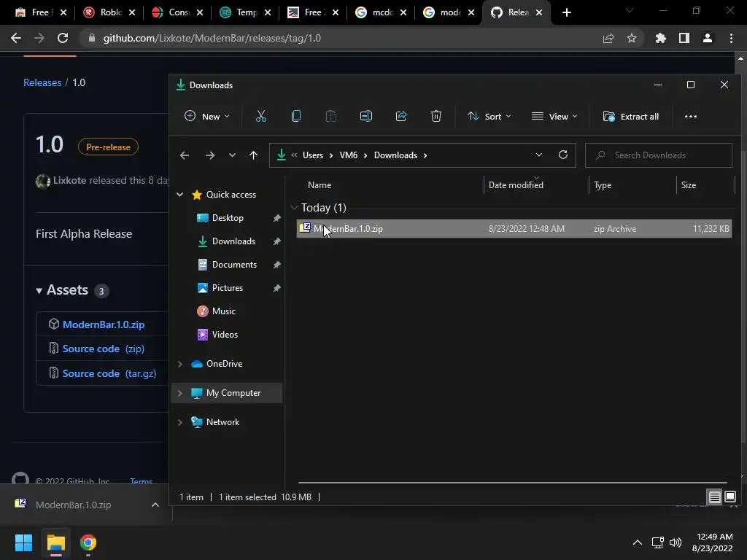Switch to the Roblox browser tab
This screenshot has height=560, width=747.
coord(110,12)
